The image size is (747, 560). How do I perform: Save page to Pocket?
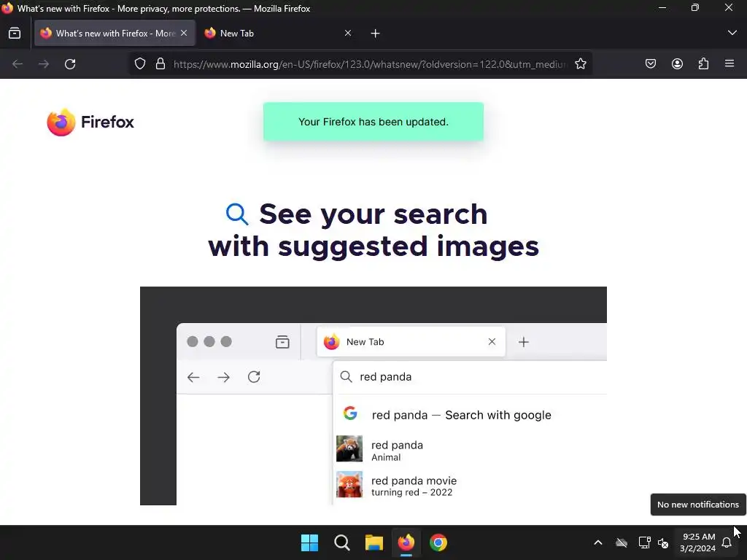point(651,64)
